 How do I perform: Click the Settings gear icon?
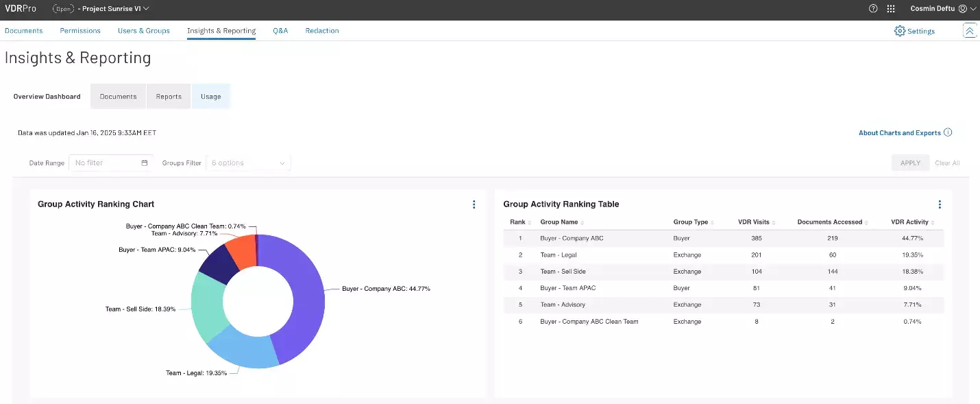tap(900, 31)
